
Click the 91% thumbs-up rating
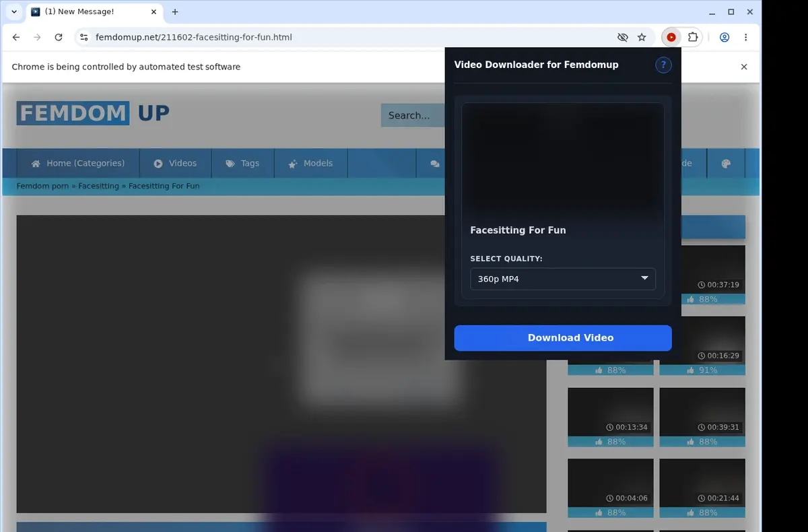pos(702,370)
